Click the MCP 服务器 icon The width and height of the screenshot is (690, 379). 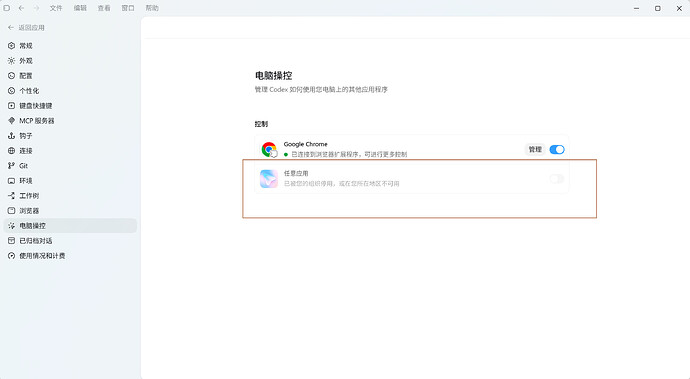coord(11,120)
